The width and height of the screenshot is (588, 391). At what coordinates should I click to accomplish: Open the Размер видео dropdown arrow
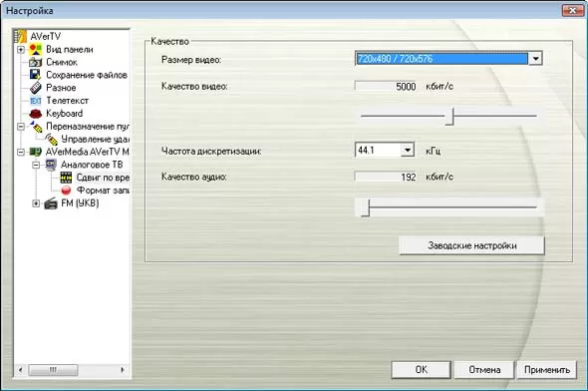point(535,59)
